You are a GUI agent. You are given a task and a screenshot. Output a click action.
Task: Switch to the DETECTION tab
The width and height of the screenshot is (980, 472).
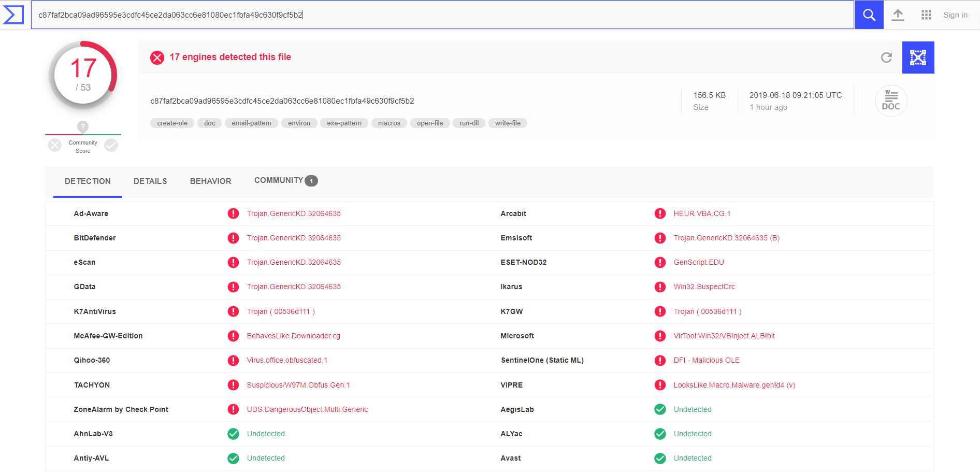(x=88, y=181)
